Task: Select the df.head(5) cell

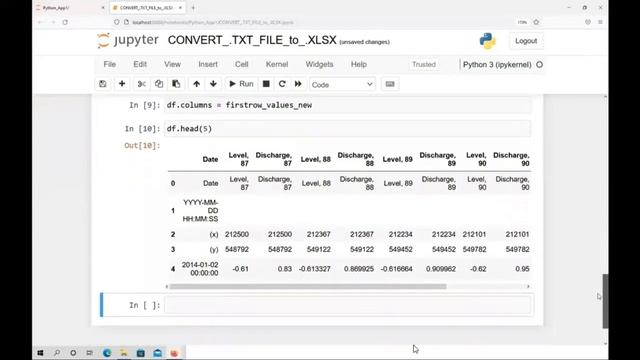Action: 348,129
